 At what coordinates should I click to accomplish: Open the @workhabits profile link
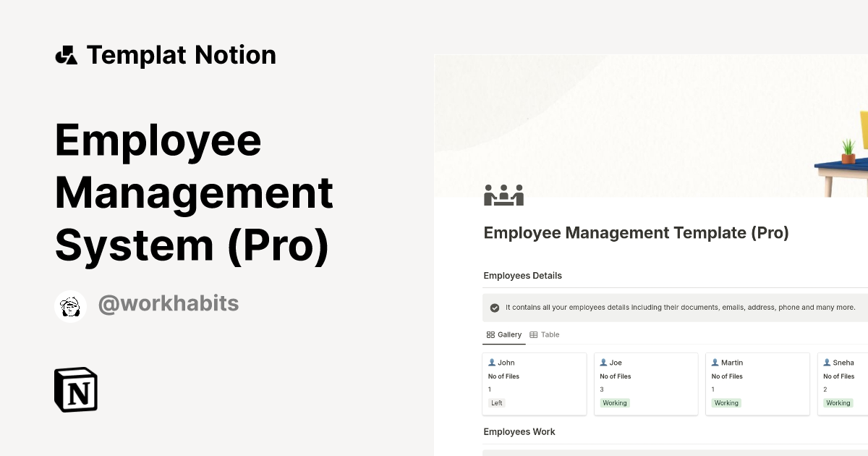168,303
